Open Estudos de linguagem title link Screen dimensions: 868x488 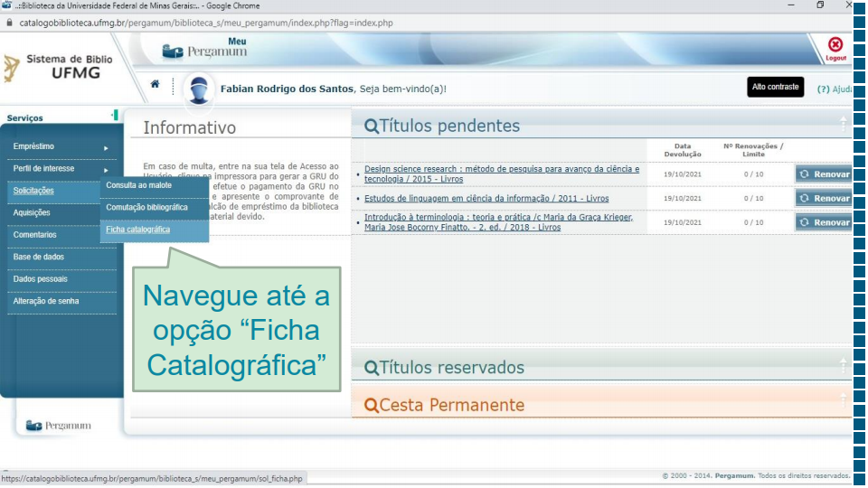point(486,199)
